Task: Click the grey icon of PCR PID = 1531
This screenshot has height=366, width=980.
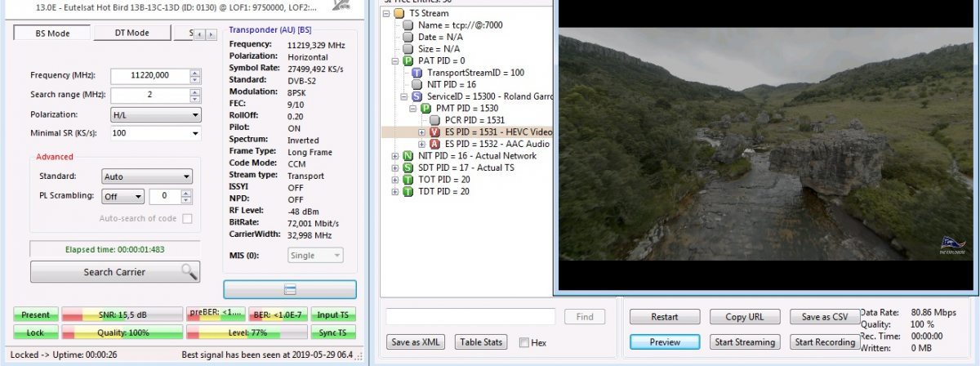Action: point(435,120)
